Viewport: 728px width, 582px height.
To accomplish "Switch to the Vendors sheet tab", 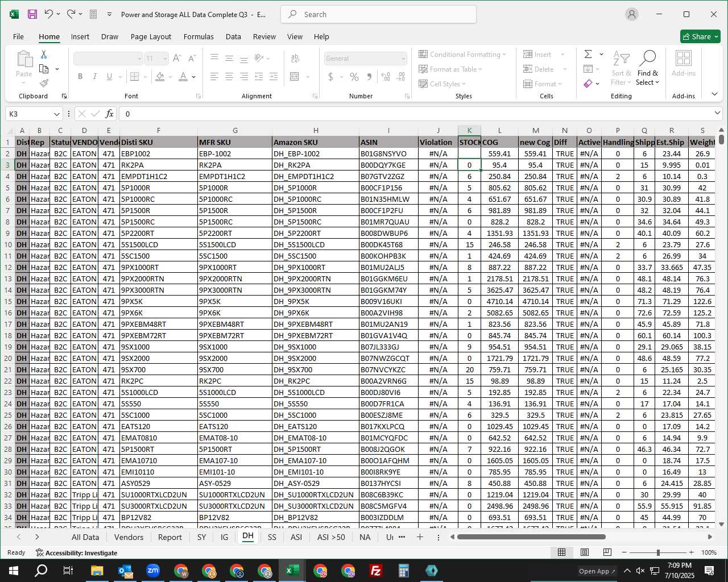I will pyautogui.click(x=129, y=537).
